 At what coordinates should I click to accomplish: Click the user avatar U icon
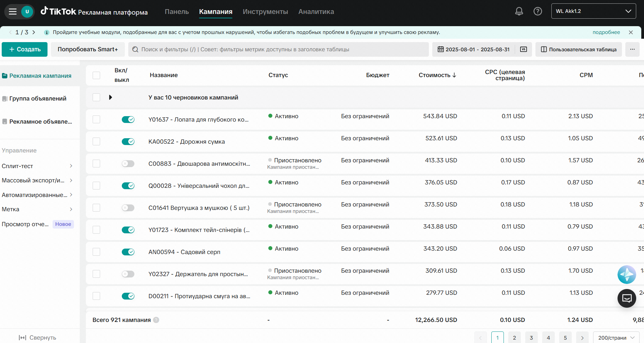click(x=27, y=12)
